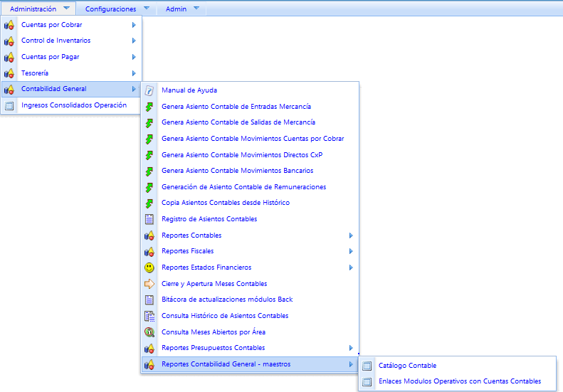Screen dimensions: 563x392
Task: Open the Administración dropdown arrow
Action: pyautogui.click(x=66, y=8)
